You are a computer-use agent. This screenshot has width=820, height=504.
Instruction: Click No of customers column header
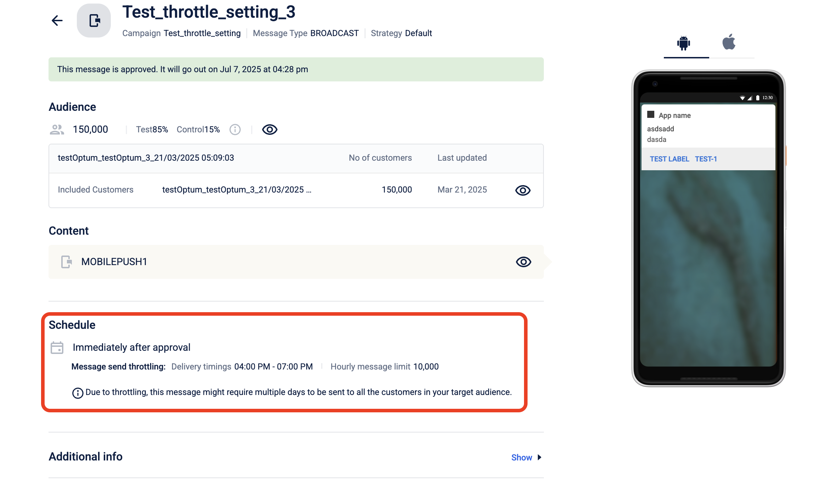point(380,158)
